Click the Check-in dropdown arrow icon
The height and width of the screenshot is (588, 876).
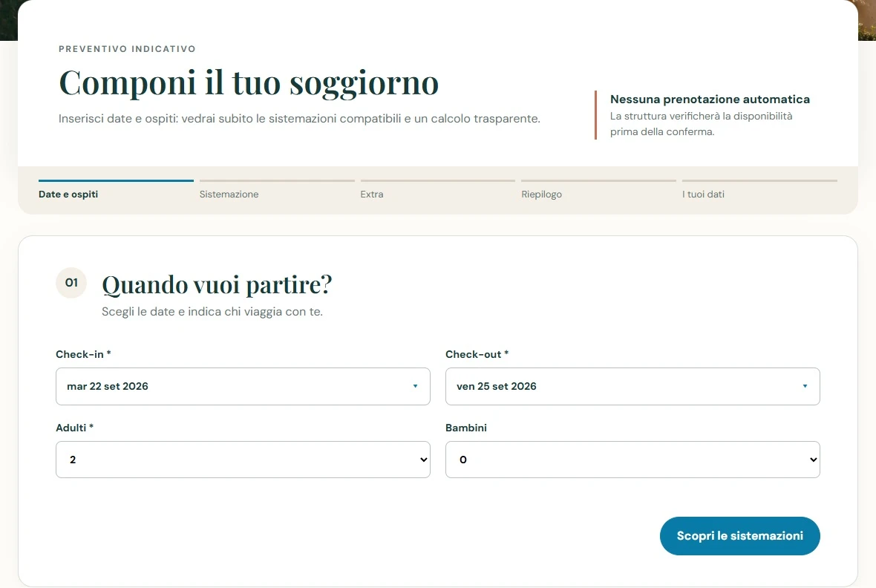pos(415,386)
